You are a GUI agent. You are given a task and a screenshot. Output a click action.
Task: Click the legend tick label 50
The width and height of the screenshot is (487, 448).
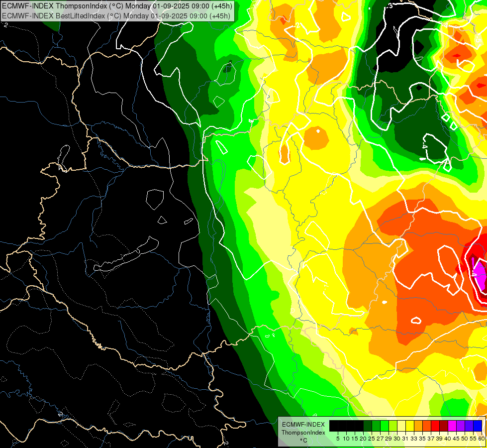[465, 439]
